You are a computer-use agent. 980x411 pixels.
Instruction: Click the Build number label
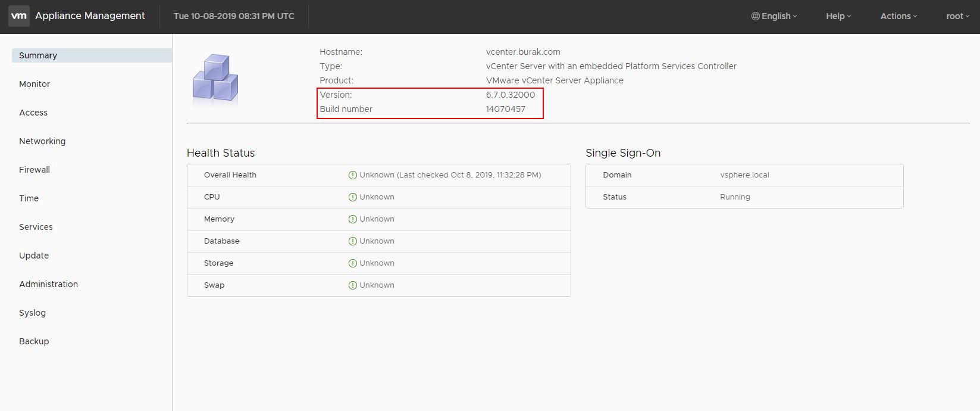346,109
